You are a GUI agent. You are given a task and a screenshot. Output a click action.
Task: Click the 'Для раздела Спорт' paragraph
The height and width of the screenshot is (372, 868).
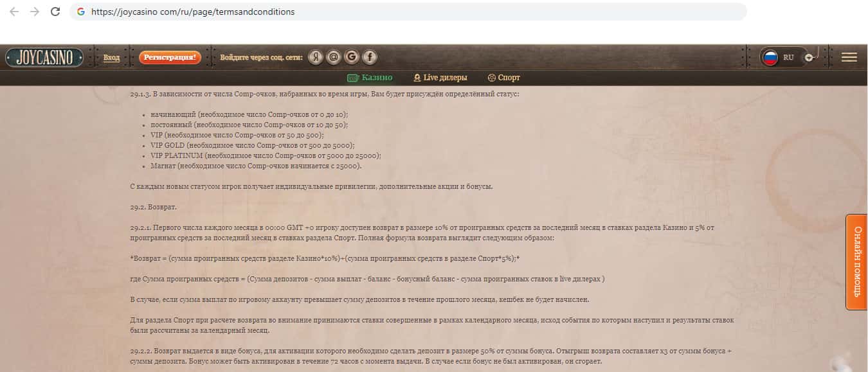point(432,325)
